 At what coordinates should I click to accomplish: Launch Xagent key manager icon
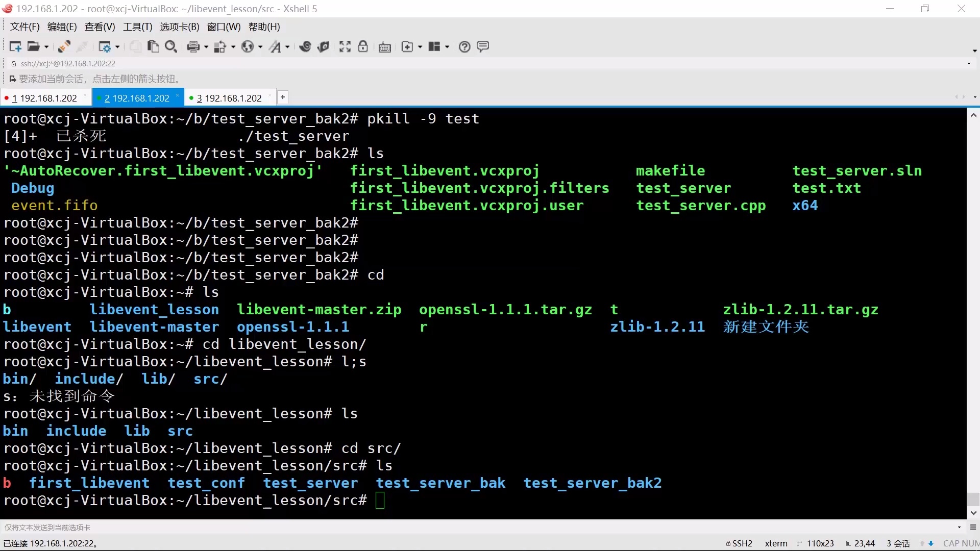click(324, 47)
